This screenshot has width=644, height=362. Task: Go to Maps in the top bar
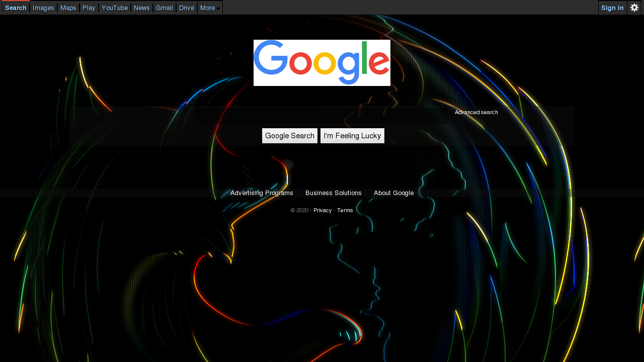[68, 8]
